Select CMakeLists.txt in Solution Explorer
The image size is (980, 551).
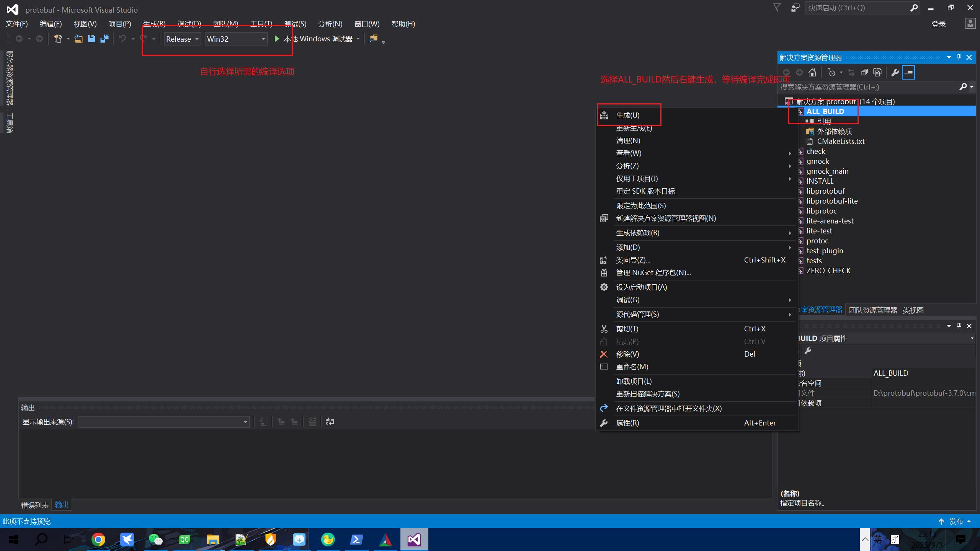tap(841, 141)
